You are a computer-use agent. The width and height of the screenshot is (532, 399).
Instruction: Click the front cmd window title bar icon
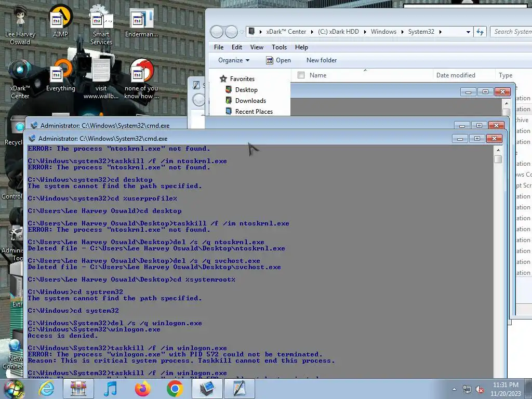coord(32,138)
